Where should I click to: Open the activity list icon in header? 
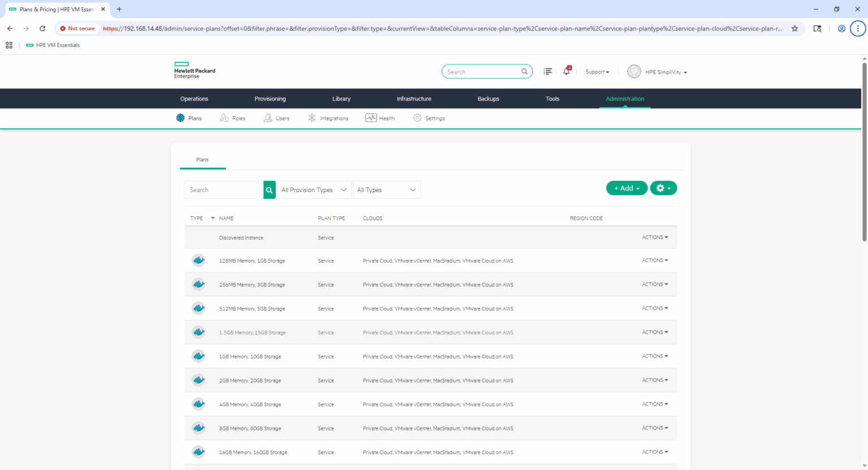point(548,72)
